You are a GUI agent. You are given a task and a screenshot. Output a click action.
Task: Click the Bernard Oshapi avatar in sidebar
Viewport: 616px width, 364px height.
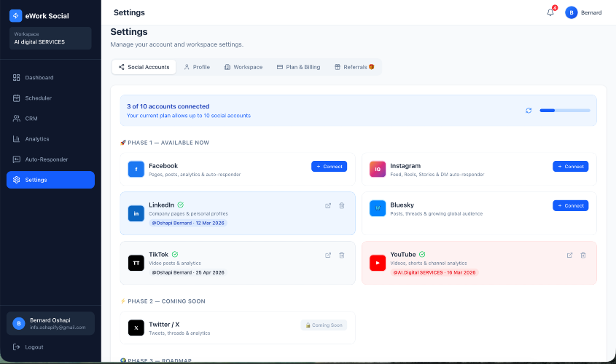18,324
